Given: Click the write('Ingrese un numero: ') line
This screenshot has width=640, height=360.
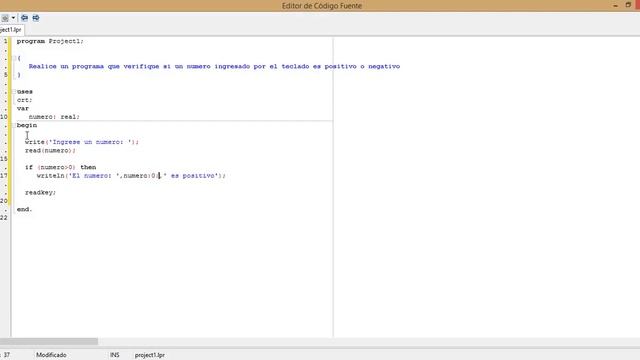Looking at the screenshot, I should point(82,142).
